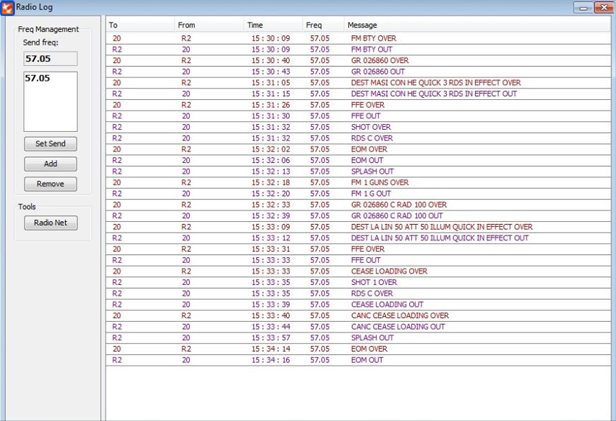Select CANC CEASE LOADING OVER message
The image size is (616, 421).
click(x=358, y=316)
